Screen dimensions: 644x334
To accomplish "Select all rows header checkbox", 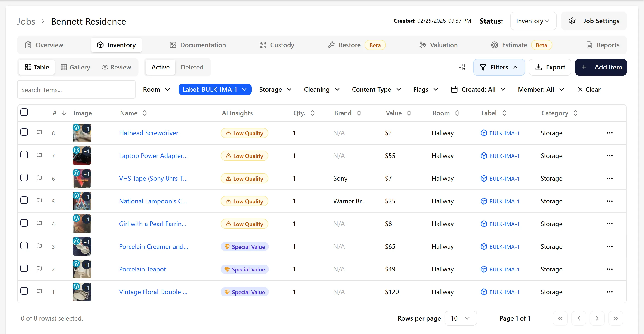I will click(x=24, y=112).
